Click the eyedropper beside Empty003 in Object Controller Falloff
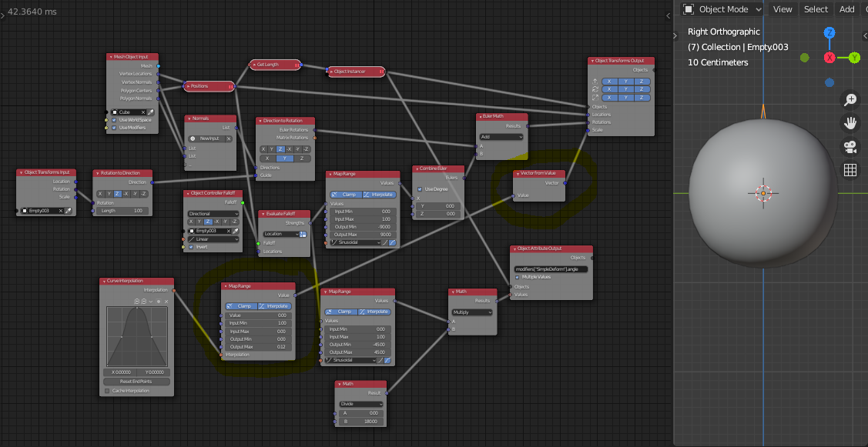868x447 pixels. click(235, 231)
